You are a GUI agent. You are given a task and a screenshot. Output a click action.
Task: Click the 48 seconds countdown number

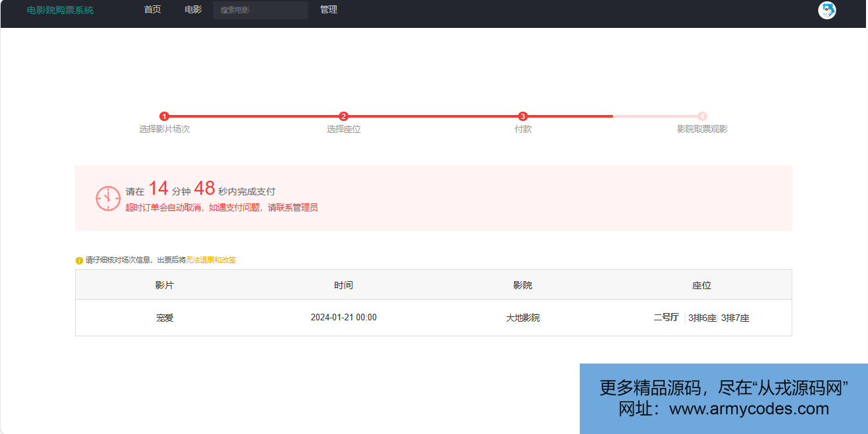tap(205, 188)
